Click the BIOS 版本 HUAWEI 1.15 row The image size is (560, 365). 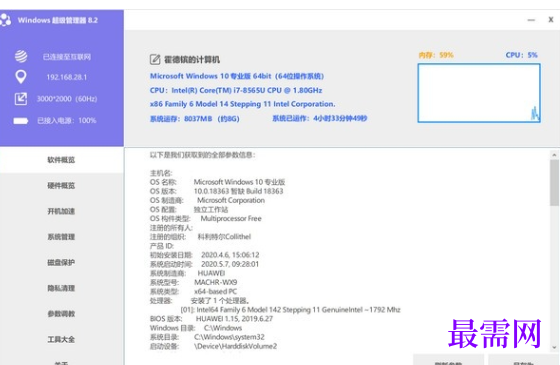click(x=211, y=319)
